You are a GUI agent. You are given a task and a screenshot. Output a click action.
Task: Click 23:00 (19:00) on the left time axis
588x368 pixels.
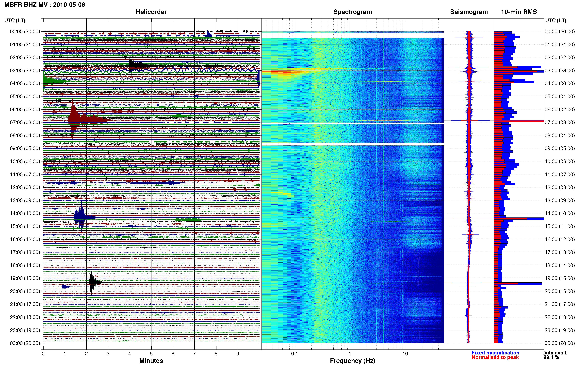coord(25,330)
